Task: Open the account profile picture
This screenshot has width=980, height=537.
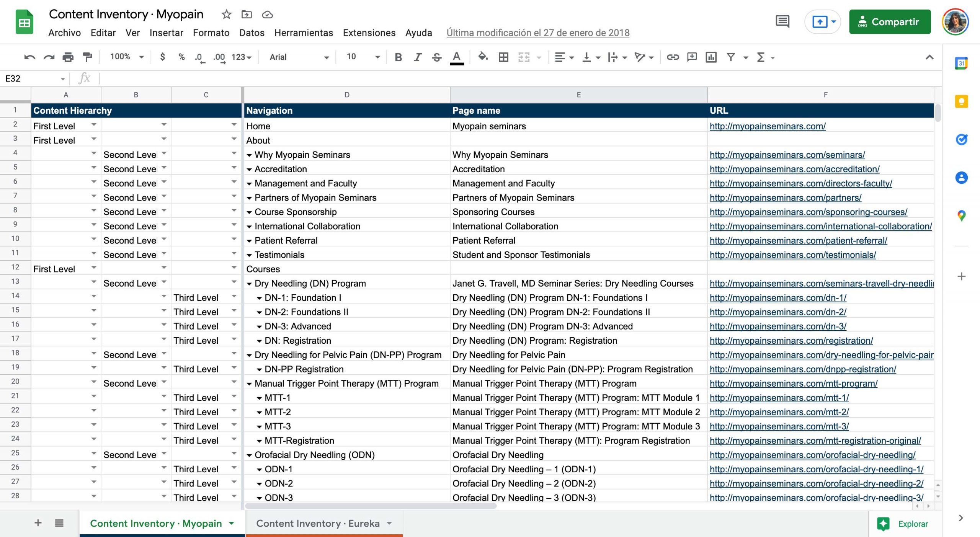Action: pos(955,22)
